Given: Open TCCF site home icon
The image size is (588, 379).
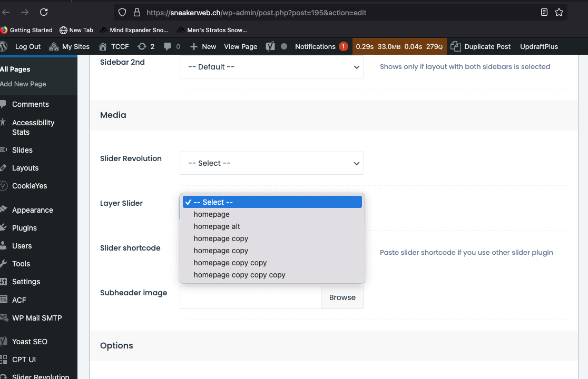Looking at the screenshot, I should (103, 46).
